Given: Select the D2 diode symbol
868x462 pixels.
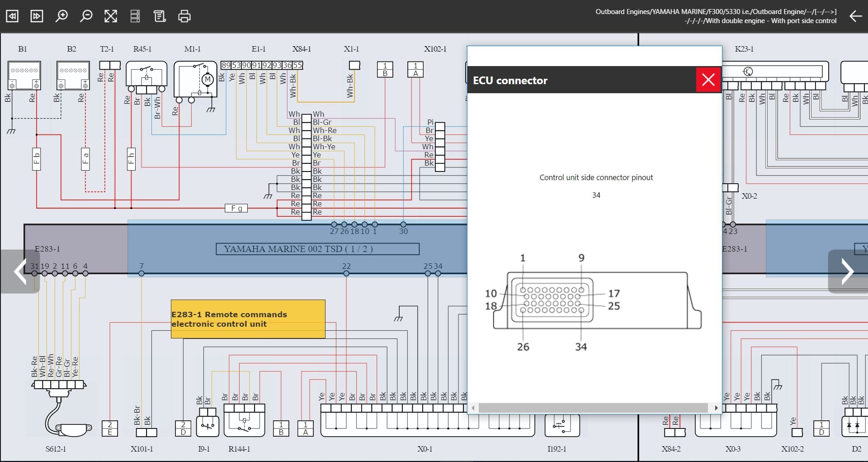Looking at the screenshot, I should click(x=854, y=423).
